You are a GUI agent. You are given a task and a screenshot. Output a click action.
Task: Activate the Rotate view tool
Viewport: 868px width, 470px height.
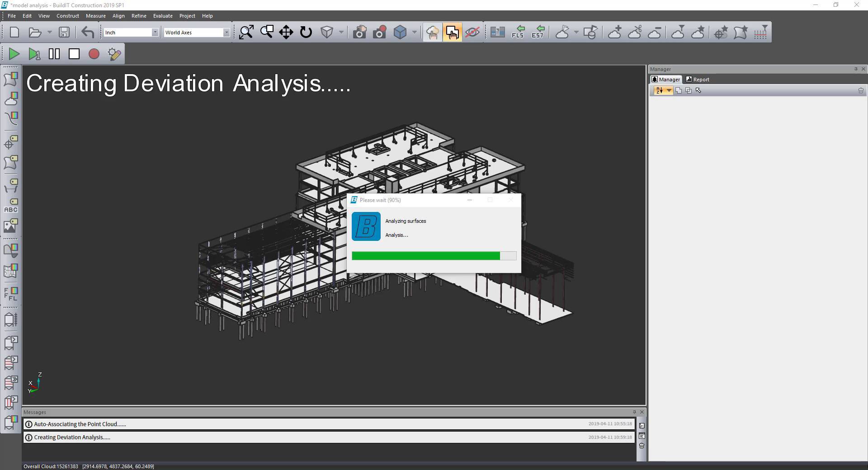coord(306,32)
